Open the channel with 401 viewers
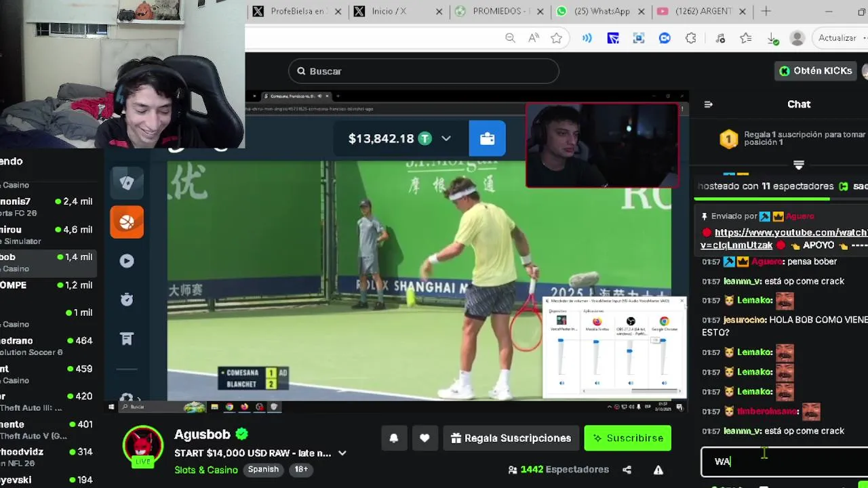Viewport: 868px width, 488px height. tap(47, 429)
